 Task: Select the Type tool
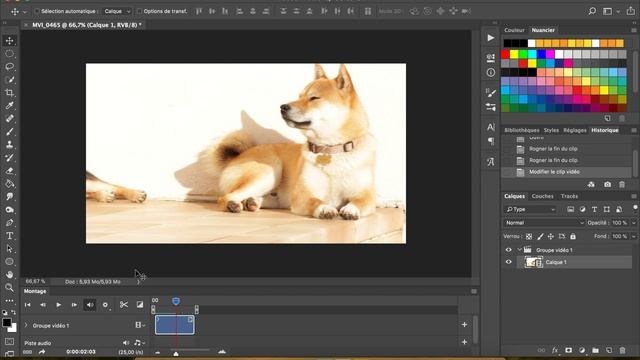coord(9,236)
